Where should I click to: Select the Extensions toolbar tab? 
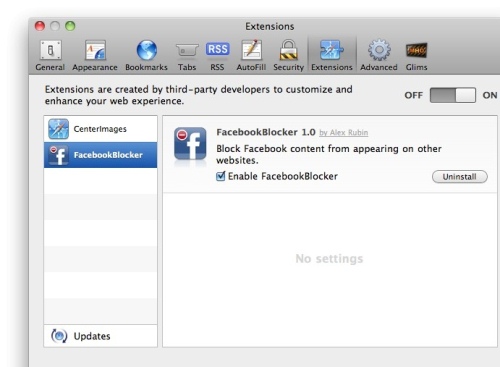332,56
